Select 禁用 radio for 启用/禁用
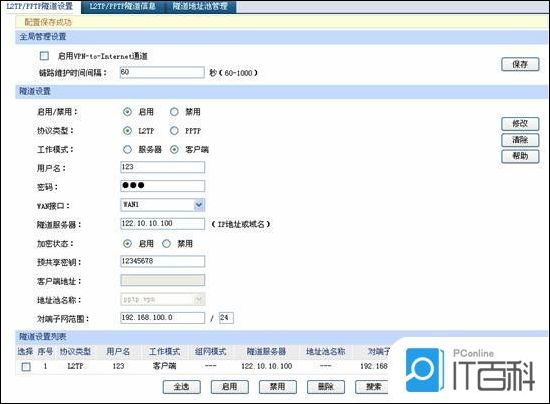550x404 pixels. (x=174, y=112)
